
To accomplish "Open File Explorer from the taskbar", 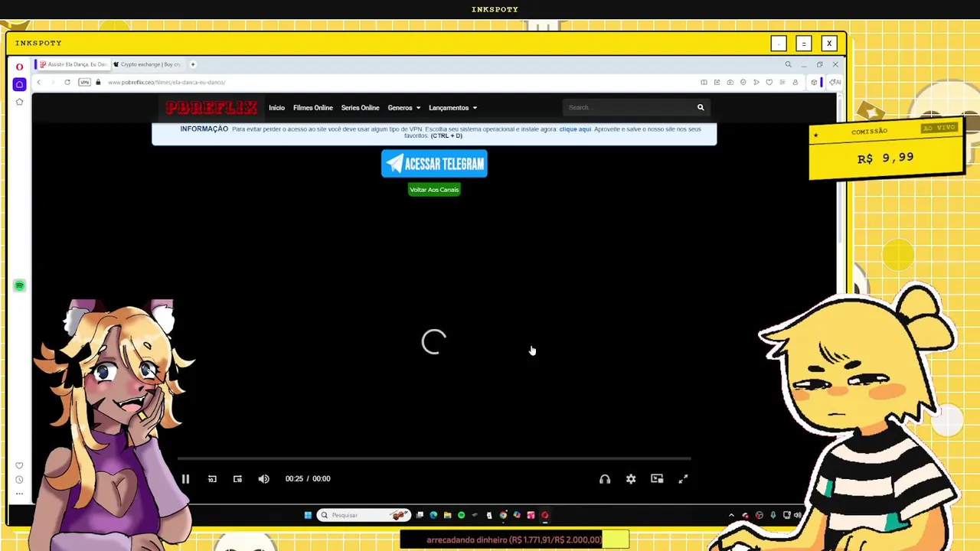I will pyautogui.click(x=447, y=515).
